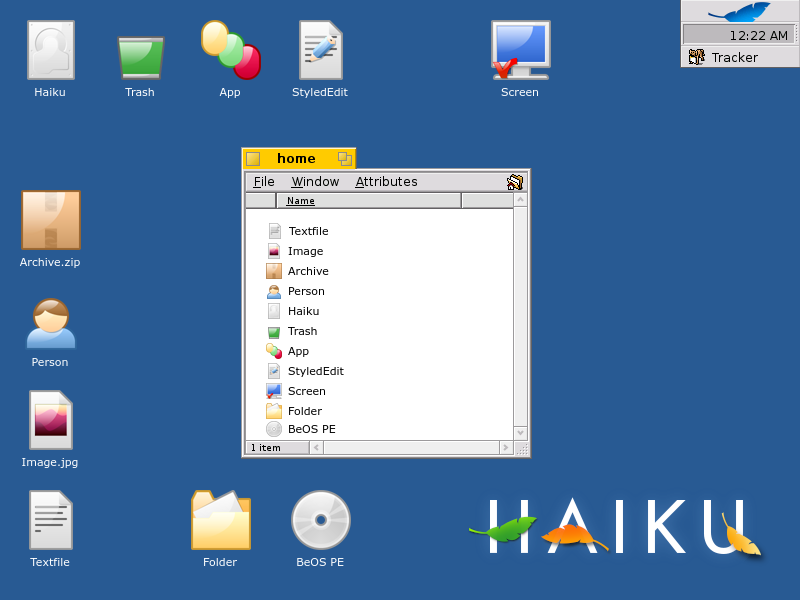The image size is (800, 600).
Task: Select the BeOS PE disc desktop icon
Action: click(x=320, y=520)
